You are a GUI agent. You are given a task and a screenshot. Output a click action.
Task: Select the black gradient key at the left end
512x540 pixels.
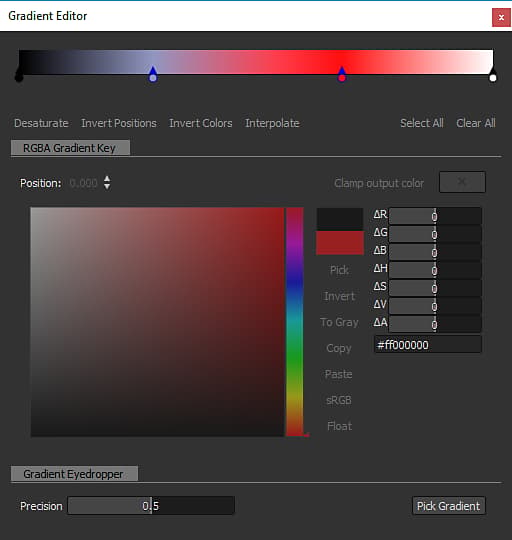click(x=19, y=77)
